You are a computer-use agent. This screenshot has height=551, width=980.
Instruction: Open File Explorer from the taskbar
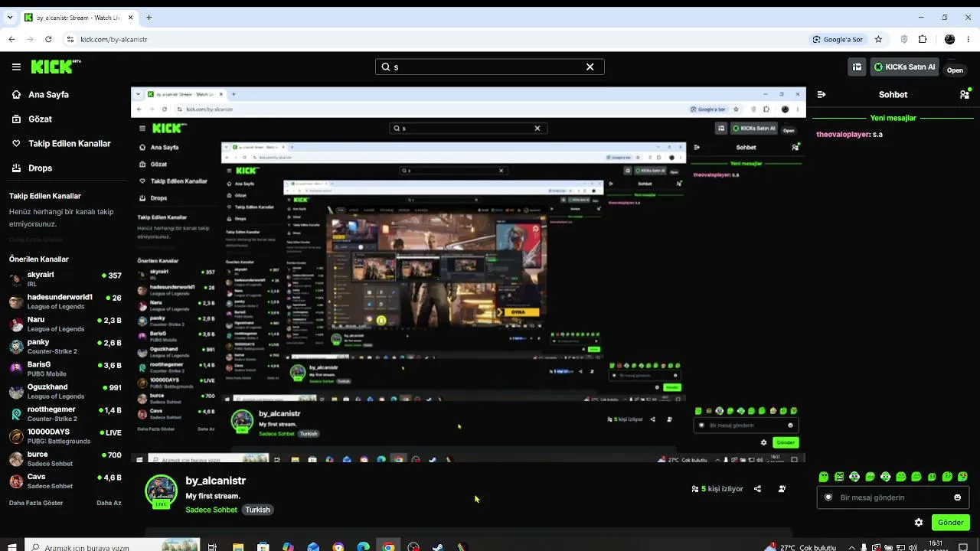click(238, 546)
